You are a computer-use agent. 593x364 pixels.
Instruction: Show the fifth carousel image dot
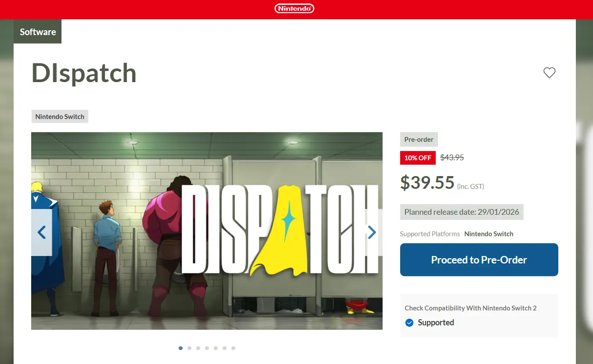216,348
